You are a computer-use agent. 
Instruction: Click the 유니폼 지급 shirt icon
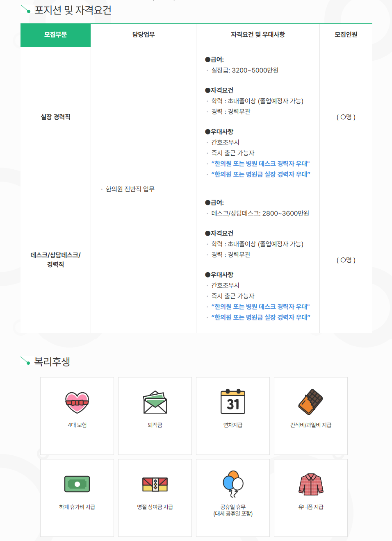[311, 484]
